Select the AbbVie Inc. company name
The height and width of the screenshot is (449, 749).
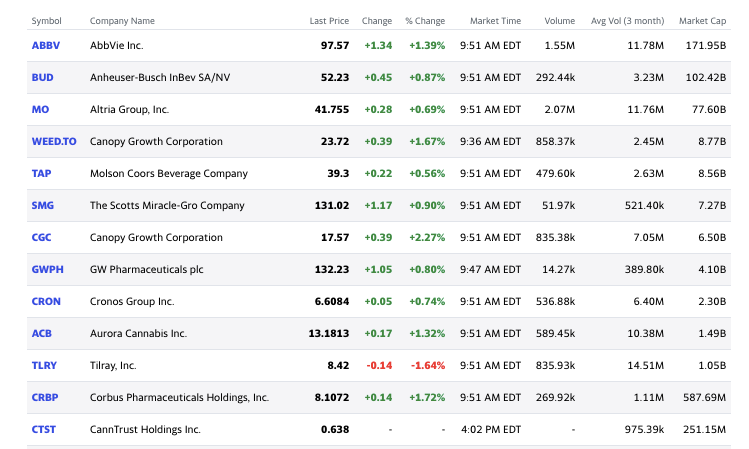pos(117,45)
